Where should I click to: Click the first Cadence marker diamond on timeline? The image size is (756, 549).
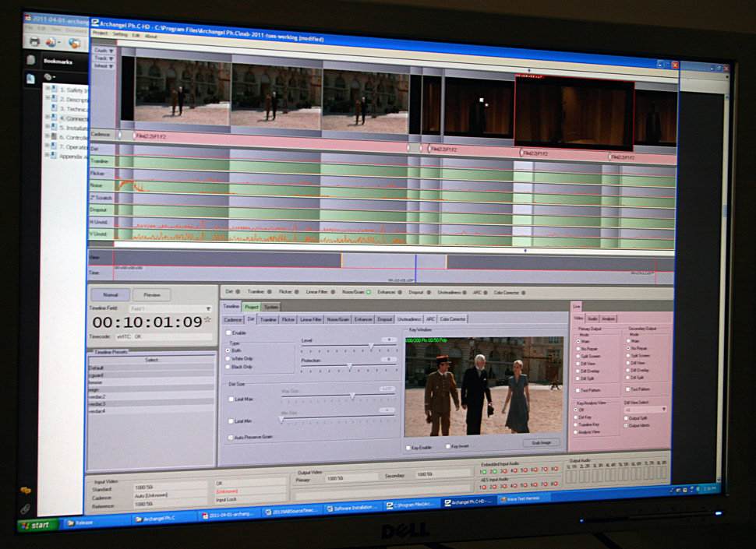coord(120,135)
